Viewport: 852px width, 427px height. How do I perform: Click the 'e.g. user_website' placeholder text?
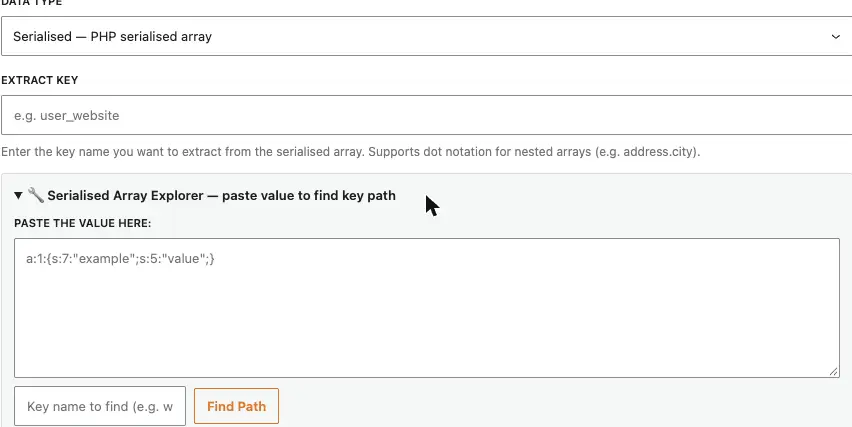pos(66,116)
